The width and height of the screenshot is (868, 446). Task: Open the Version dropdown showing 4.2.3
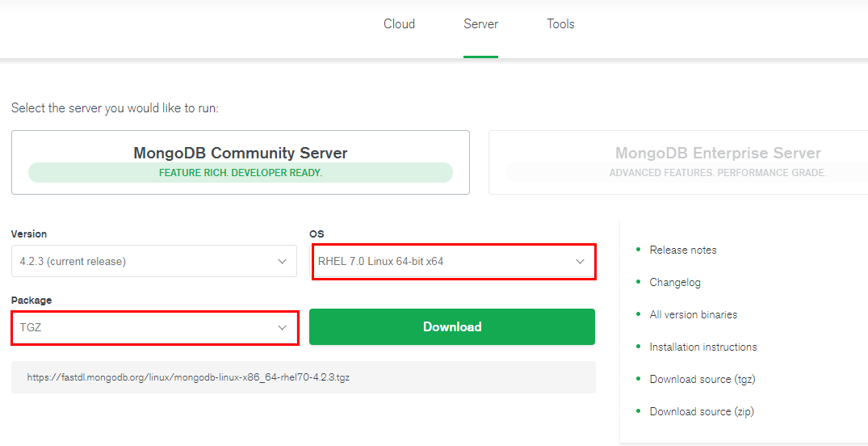coord(154,261)
